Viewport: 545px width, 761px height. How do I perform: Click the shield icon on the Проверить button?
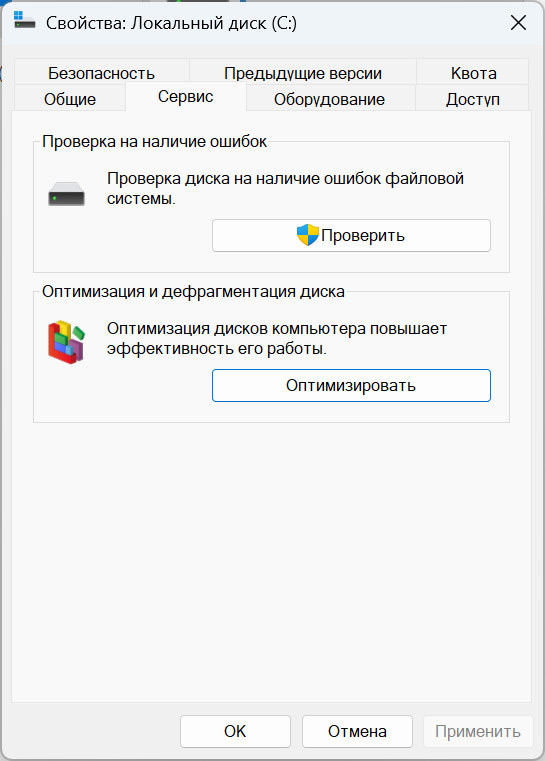308,235
